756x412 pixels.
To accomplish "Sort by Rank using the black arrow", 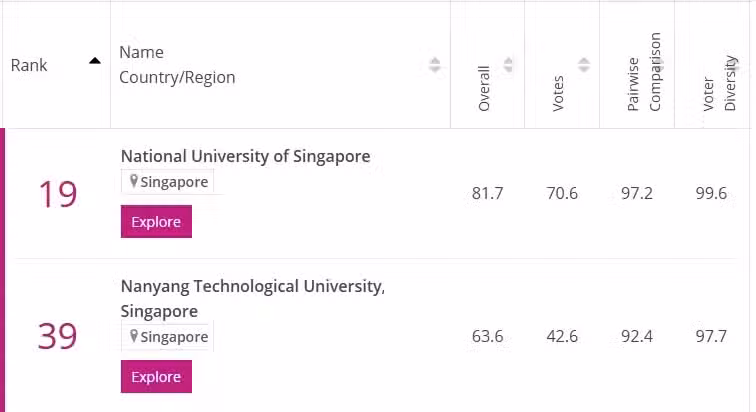I will click(95, 61).
